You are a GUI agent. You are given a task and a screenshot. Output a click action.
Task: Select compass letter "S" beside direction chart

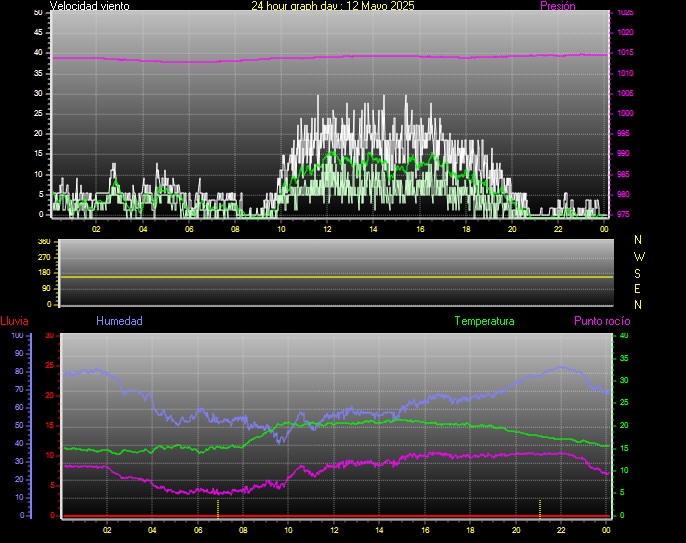point(637,273)
